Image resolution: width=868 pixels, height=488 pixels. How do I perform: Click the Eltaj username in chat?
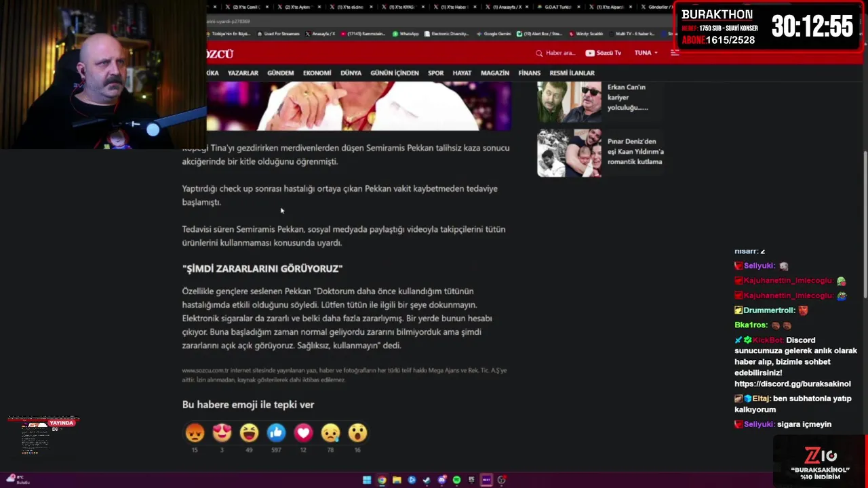(761, 399)
